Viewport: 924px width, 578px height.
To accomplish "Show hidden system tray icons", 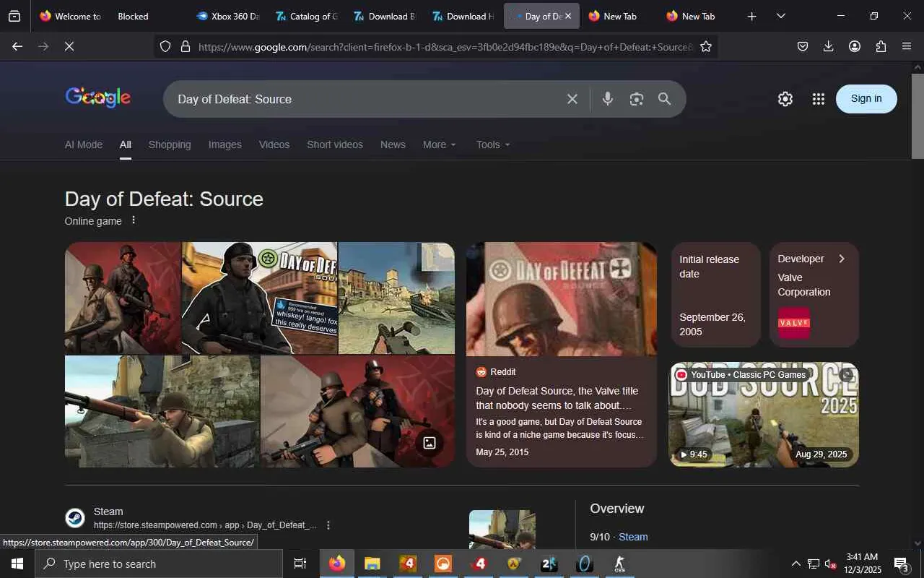I will (796, 564).
